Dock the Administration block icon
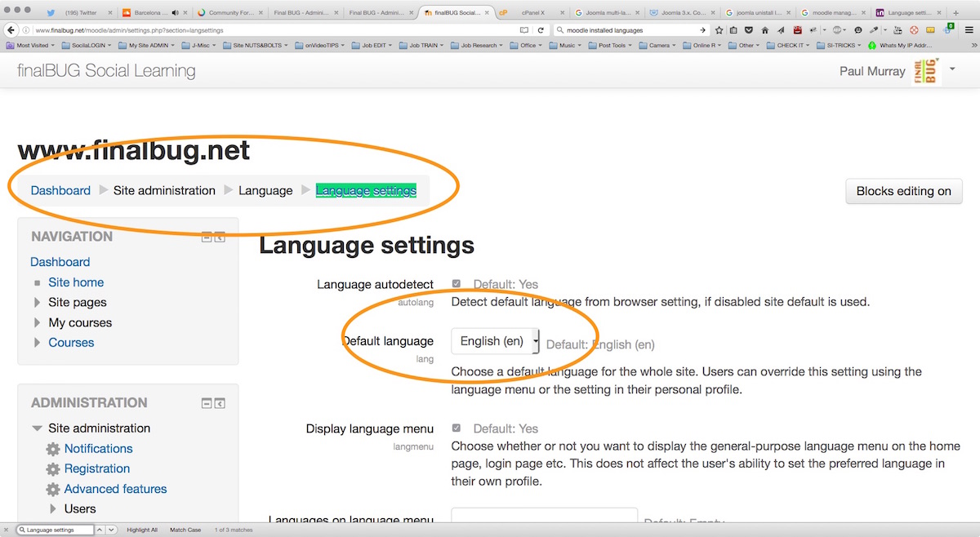This screenshot has height=537, width=980. pyautogui.click(x=220, y=403)
